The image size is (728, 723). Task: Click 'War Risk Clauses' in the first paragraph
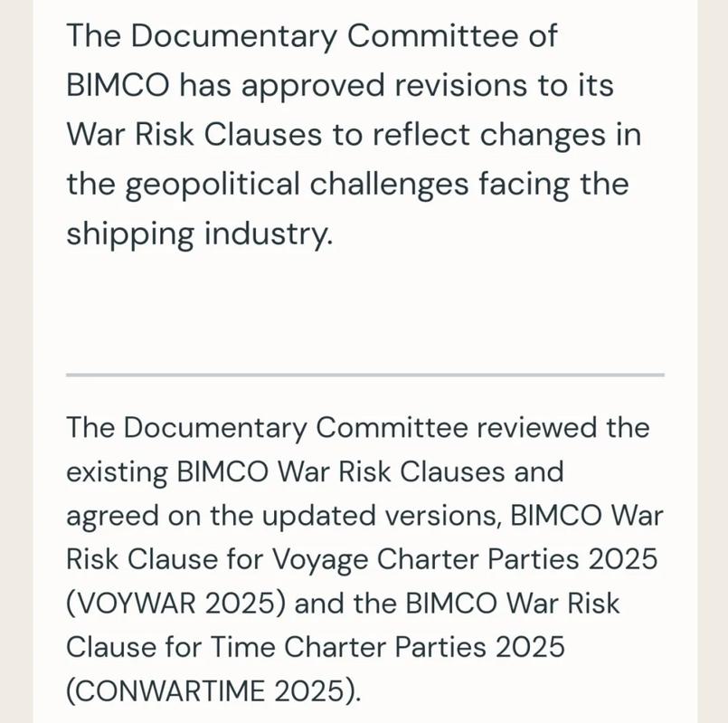194,135
